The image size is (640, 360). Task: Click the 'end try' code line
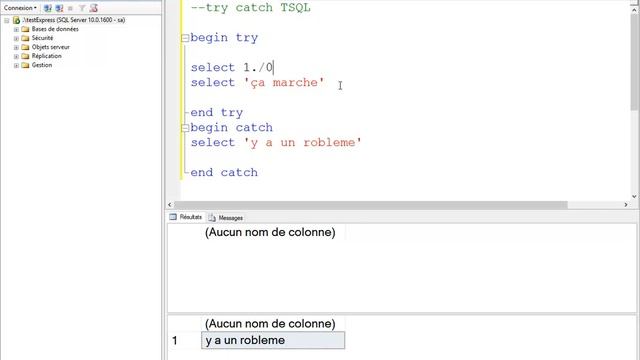(217, 113)
